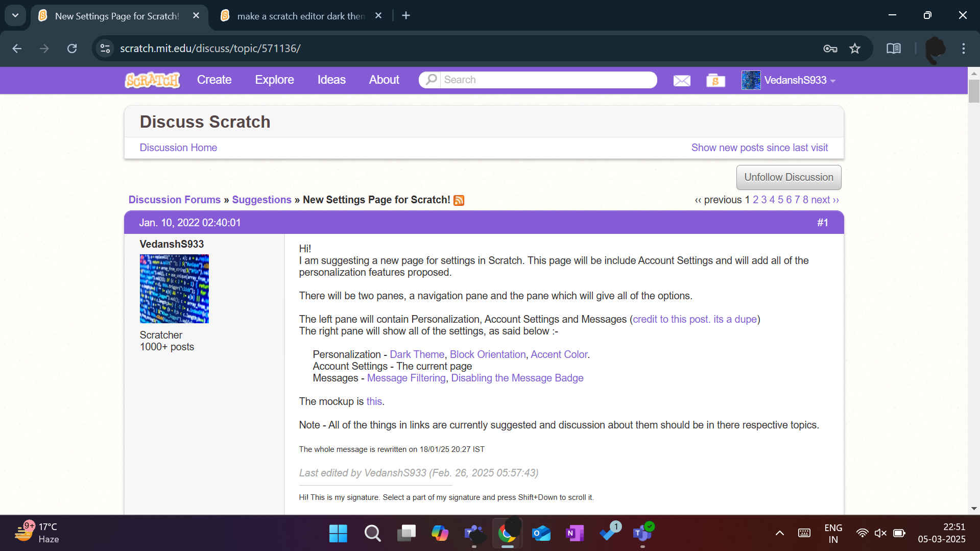Viewport: 980px width, 551px height.
Task: Open Chrome's three-dot menu
Action: pos(963,49)
